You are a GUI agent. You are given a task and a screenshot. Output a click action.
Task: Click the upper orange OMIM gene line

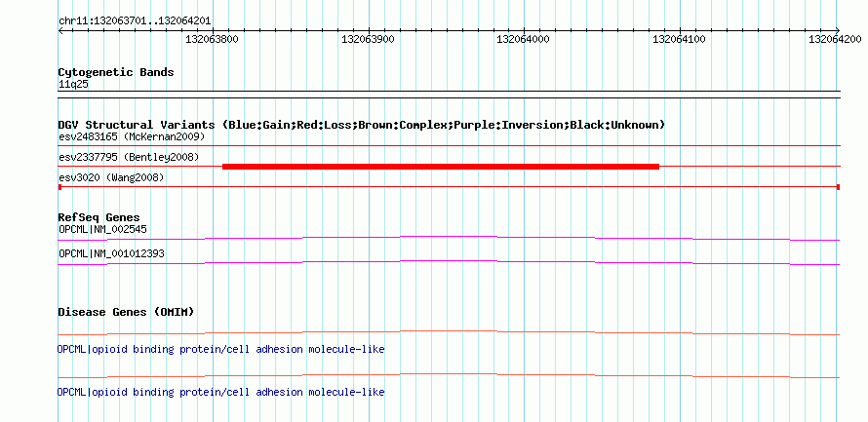pyautogui.click(x=449, y=332)
